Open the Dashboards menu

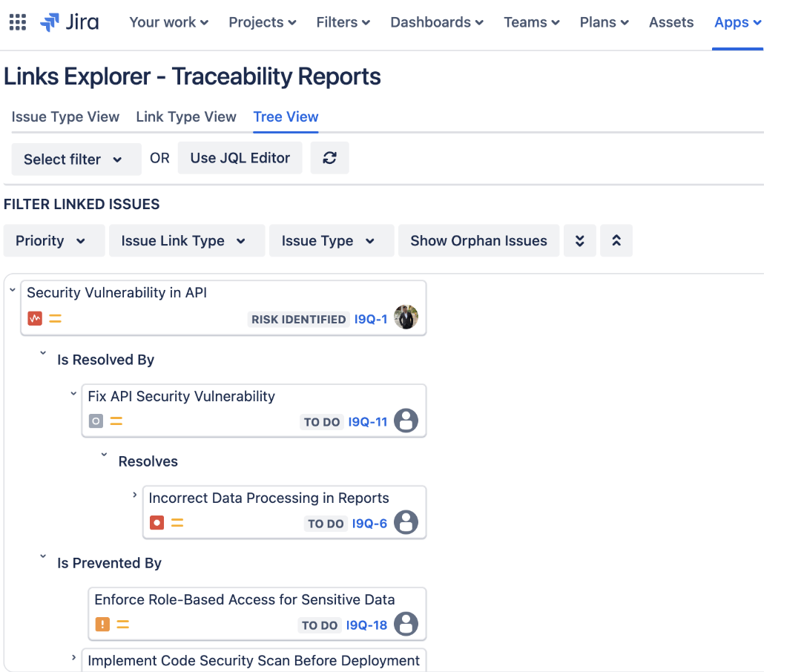click(436, 22)
